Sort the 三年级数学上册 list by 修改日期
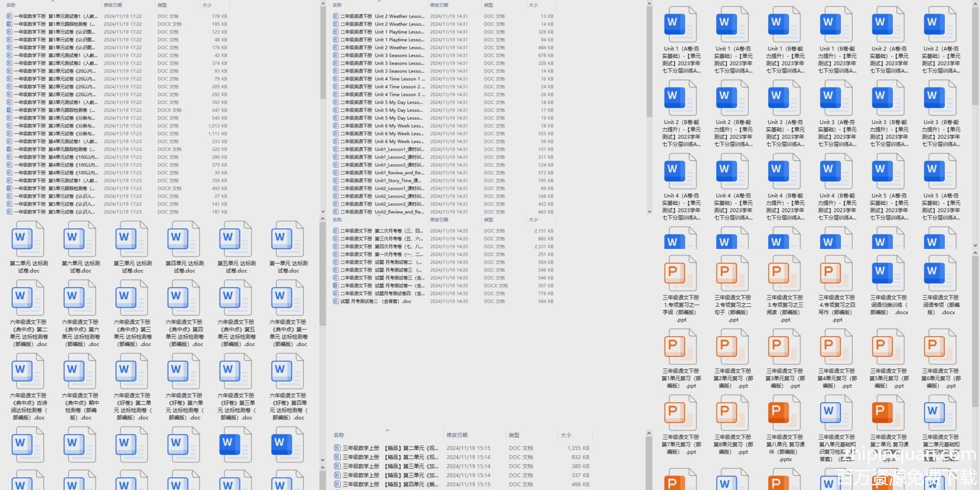The width and height of the screenshot is (980, 490). point(457,435)
